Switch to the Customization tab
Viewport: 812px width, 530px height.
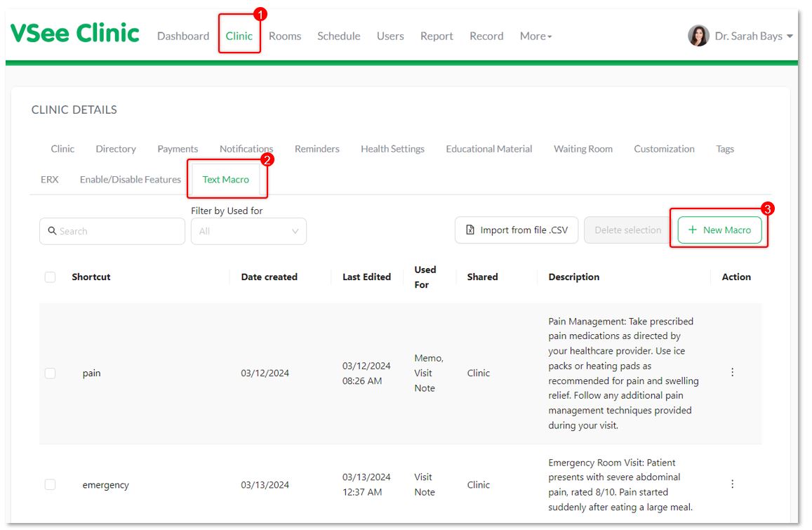pos(664,149)
